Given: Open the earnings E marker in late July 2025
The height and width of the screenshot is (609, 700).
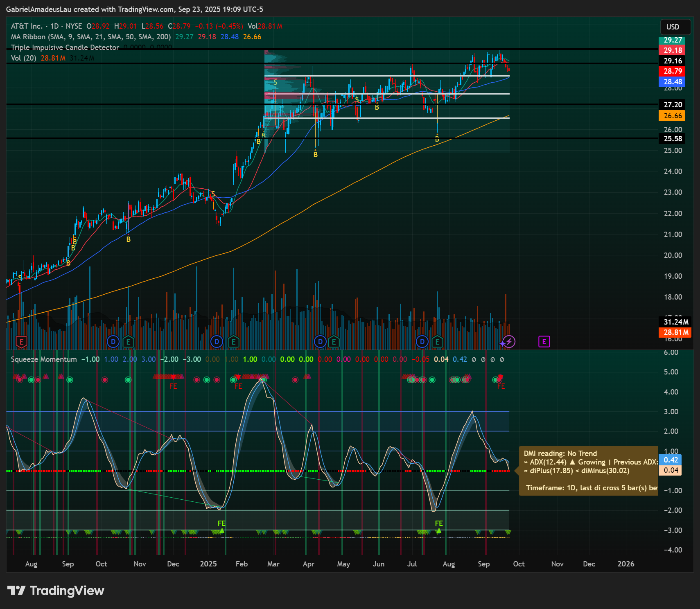Looking at the screenshot, I should (437, 341).
